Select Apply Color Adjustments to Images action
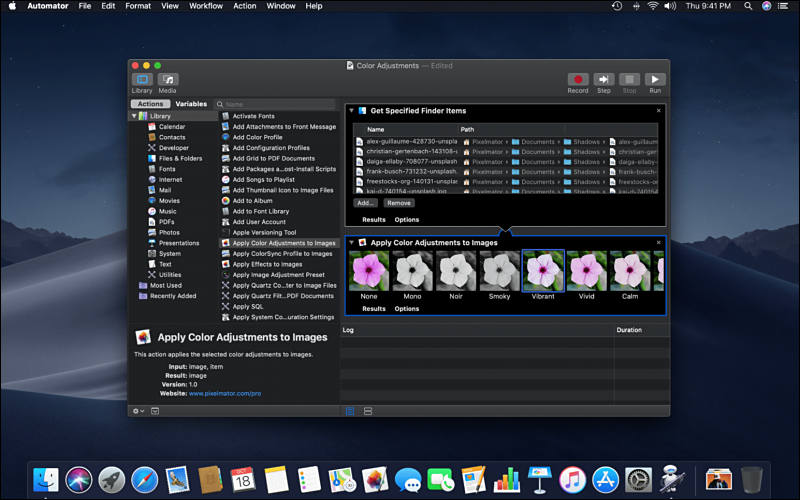Viewport: 800px width, 500px height. point(279,243)
